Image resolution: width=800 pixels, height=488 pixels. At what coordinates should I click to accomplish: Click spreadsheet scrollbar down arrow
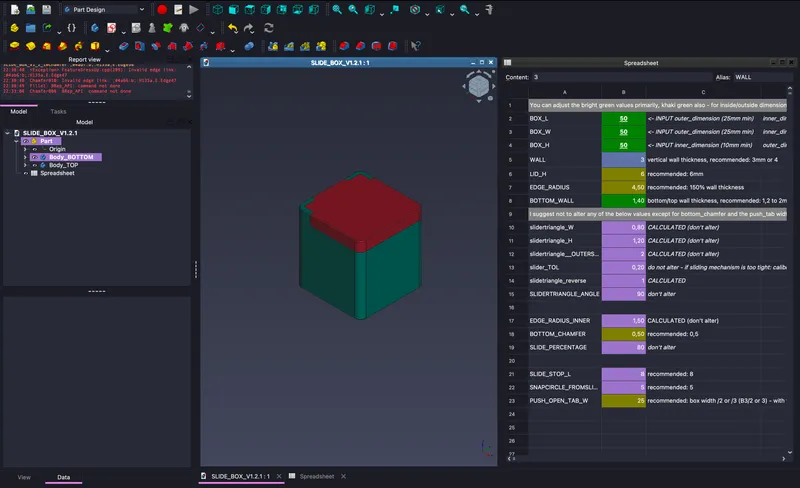(x=790, y=452)
